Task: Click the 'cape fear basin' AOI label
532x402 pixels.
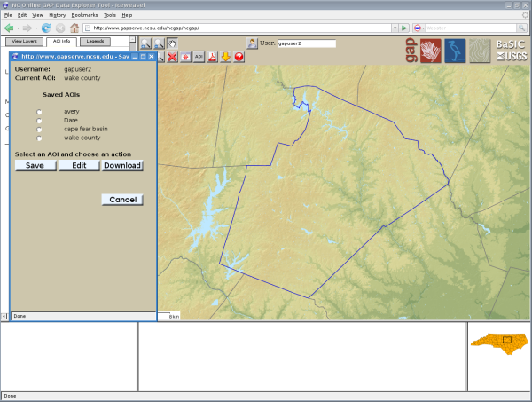Action: 86,129
